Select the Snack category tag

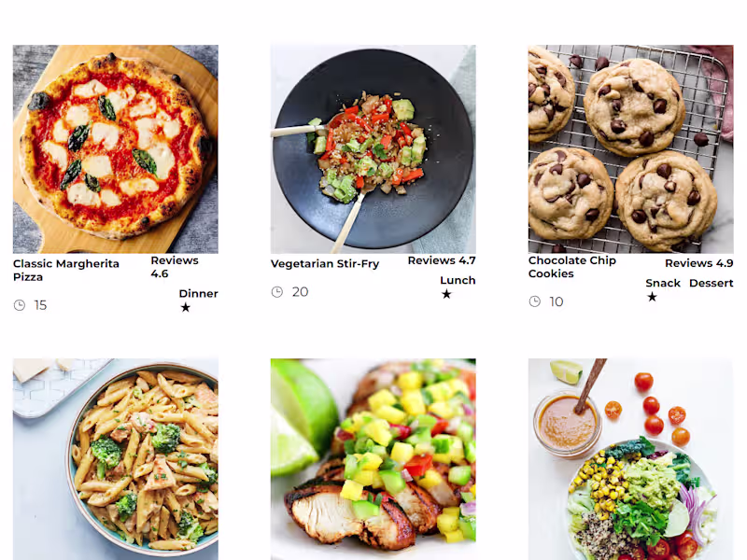(x=663, y=283)
